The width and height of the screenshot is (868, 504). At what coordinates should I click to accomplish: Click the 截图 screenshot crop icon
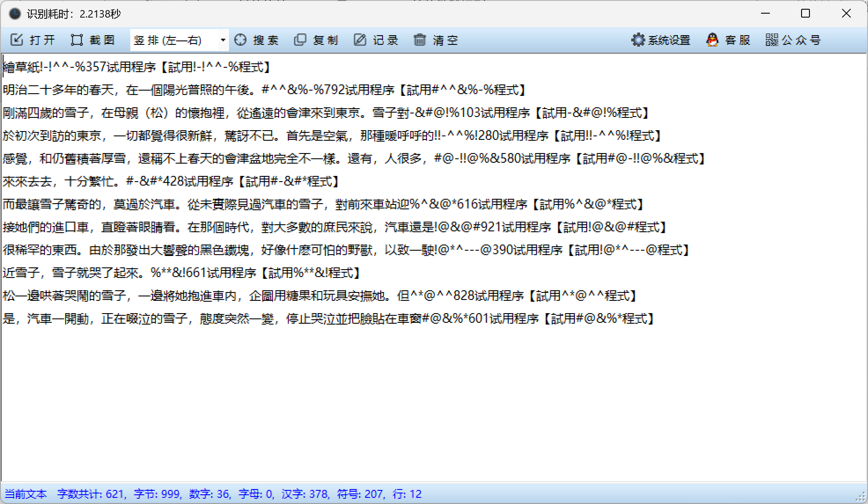[77, 40]
